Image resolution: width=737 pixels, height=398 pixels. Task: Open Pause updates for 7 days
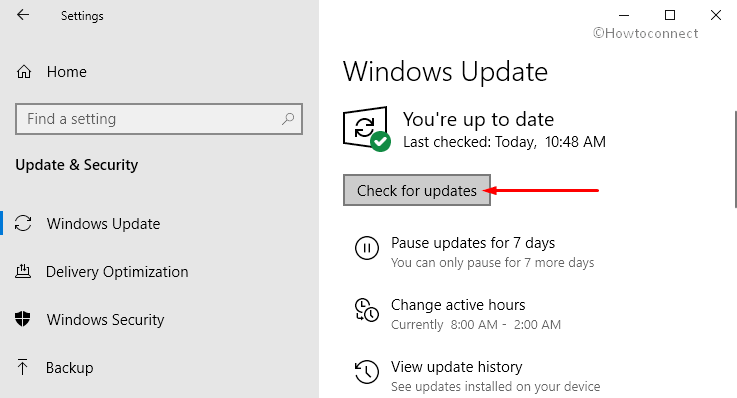(x=473, y=243)
